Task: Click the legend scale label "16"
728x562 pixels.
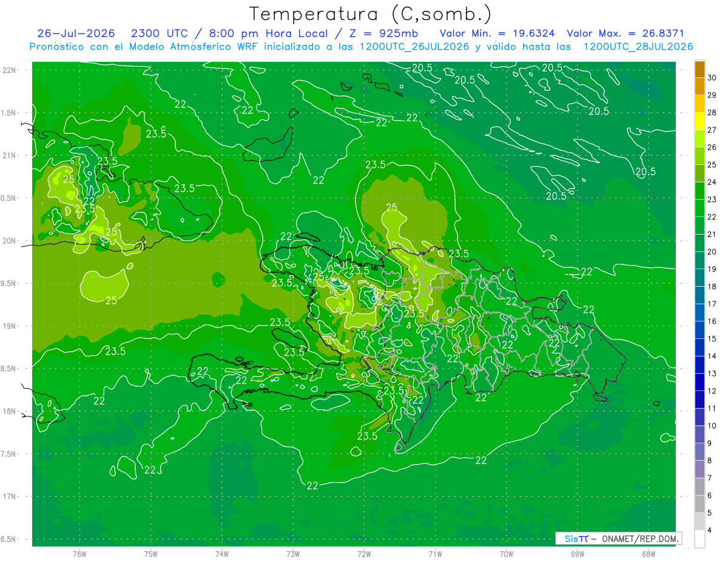Action: (712, 321)
